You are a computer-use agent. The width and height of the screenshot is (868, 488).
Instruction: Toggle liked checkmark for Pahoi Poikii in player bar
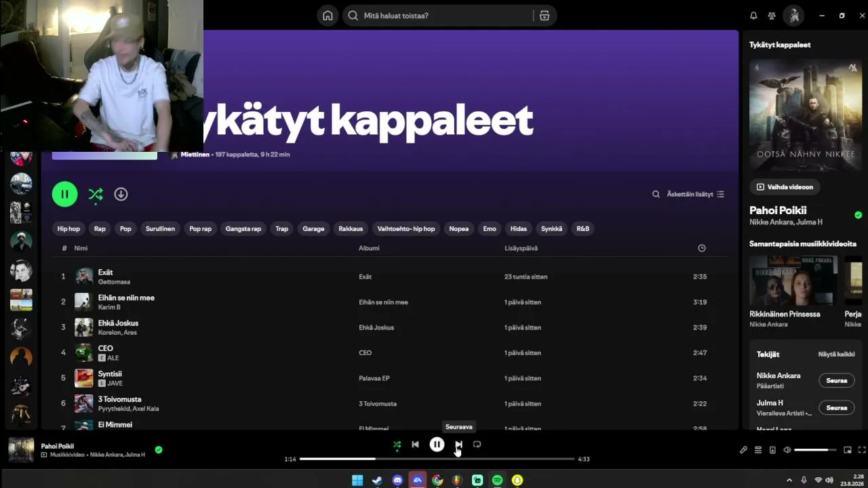158,449
